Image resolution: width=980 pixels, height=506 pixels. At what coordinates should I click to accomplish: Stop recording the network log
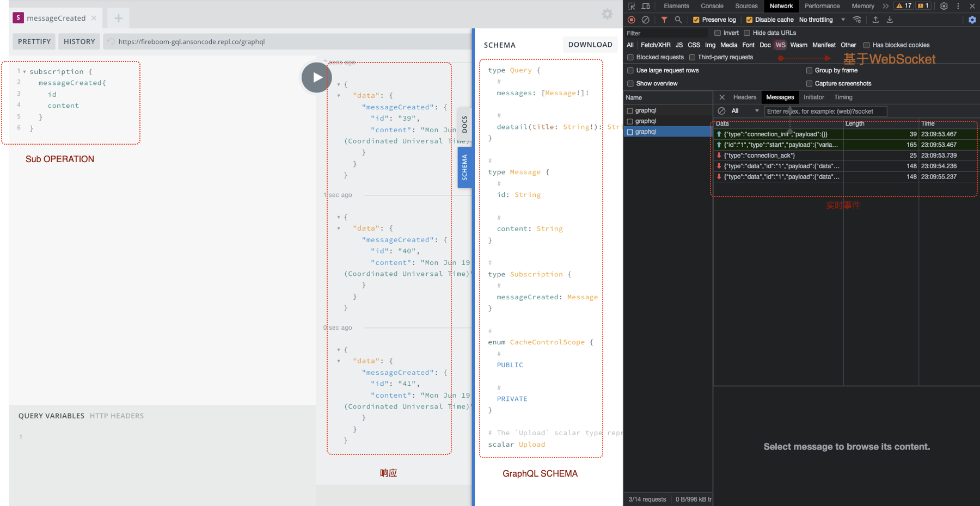tap(632, 20)
